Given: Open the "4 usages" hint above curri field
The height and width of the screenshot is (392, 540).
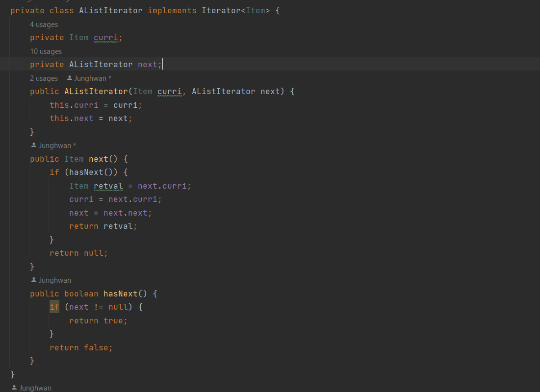Looking at the screenshot, I should 44,24.
